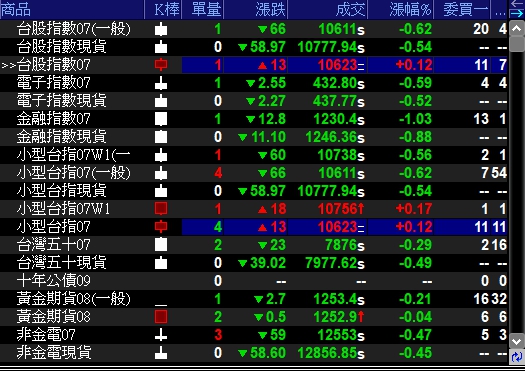Click the scrollbar down arrow
Viewport: 525px width, 371px height.
(517, 342)
